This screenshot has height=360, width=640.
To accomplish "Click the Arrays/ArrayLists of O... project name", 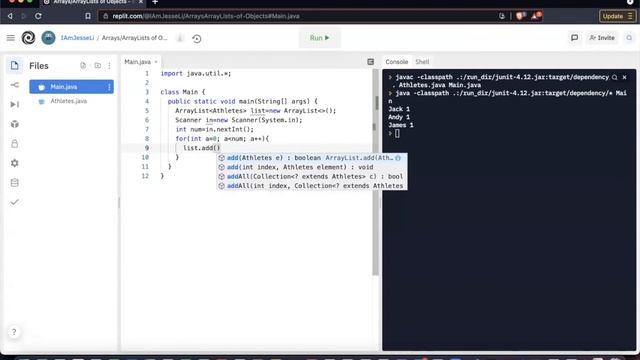I will tap(135, 38).
